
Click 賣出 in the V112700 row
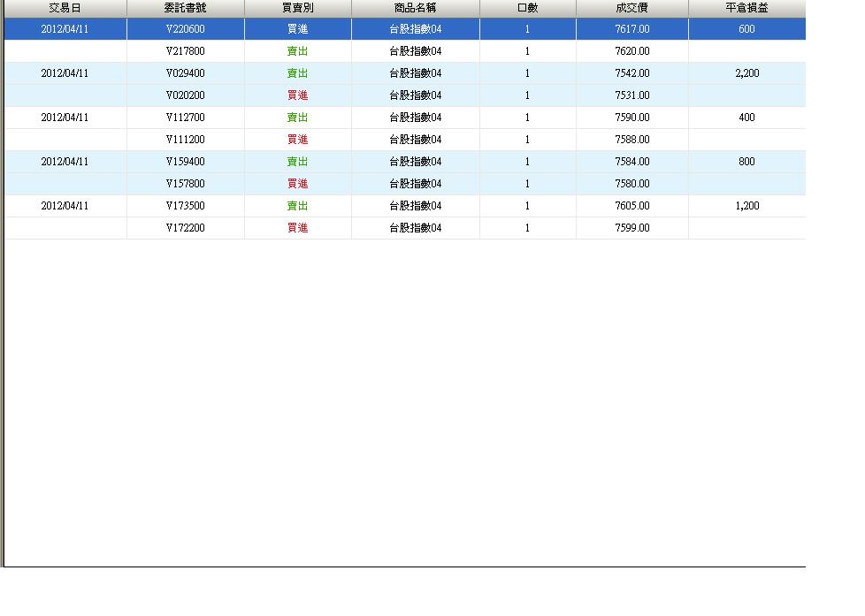[298, 118]
